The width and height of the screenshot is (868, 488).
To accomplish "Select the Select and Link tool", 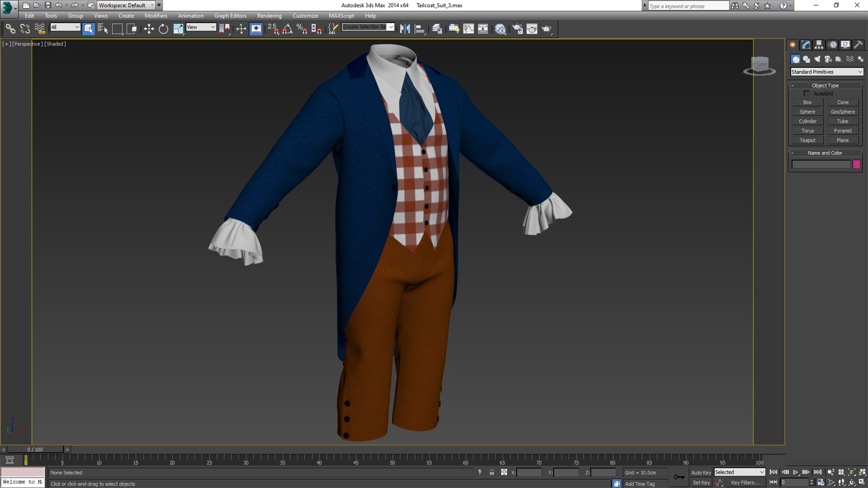I will [10, 29].
